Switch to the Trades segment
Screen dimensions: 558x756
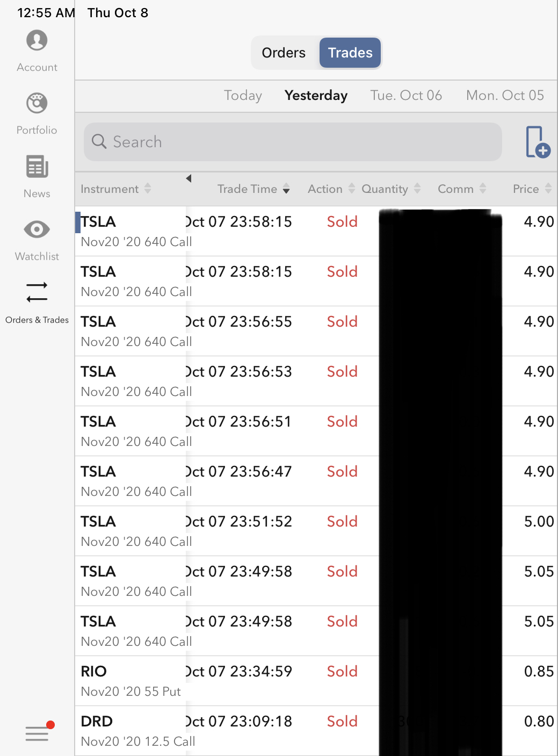[350, 53]
